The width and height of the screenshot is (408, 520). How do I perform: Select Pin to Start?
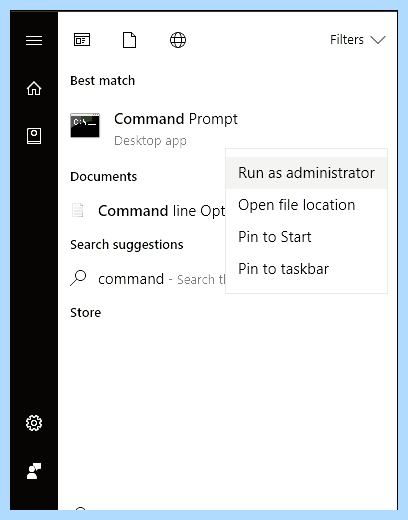tap(306, 237)
